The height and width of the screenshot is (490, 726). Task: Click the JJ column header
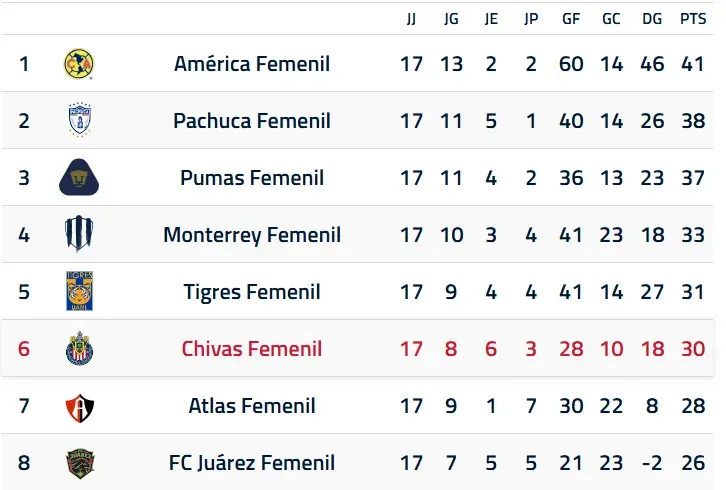click(x=411, y=19)
